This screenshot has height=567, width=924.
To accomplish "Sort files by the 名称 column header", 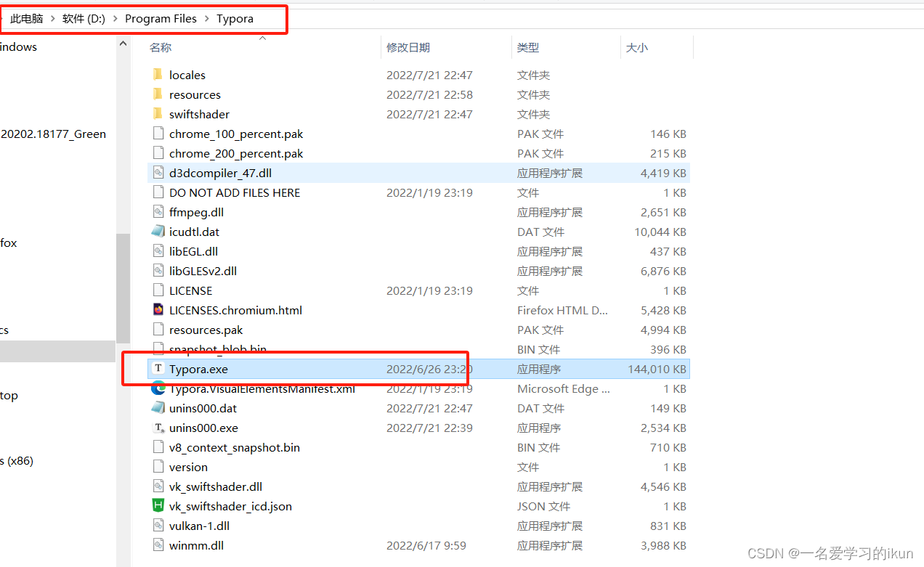I will [x=161, y=47].
